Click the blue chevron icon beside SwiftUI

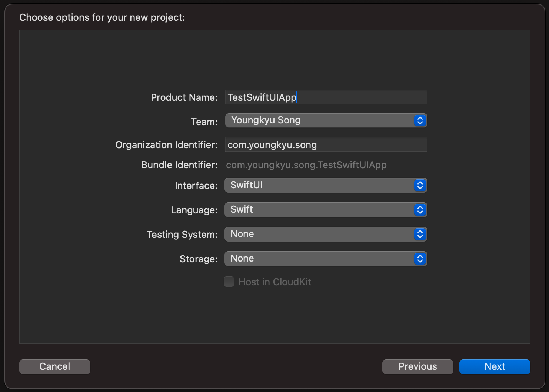point(420,185)
